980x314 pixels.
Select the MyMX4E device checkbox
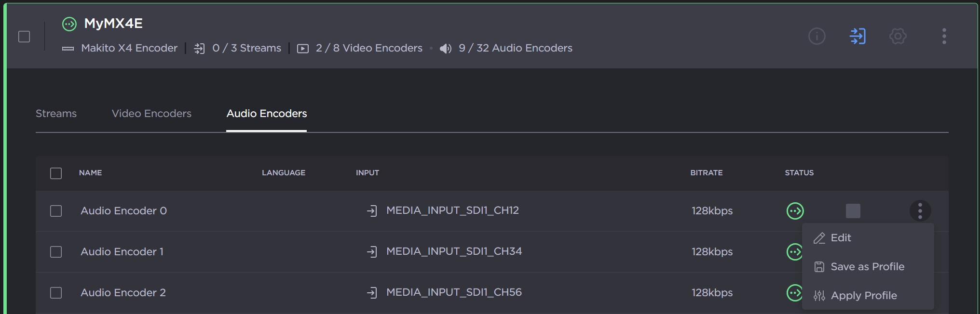[x=24, y=37]
